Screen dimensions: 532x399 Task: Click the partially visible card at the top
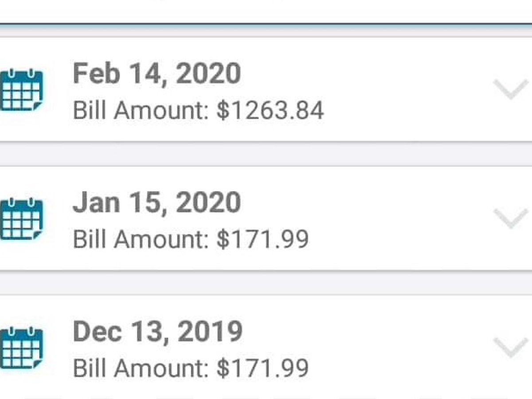coord(266,11)
